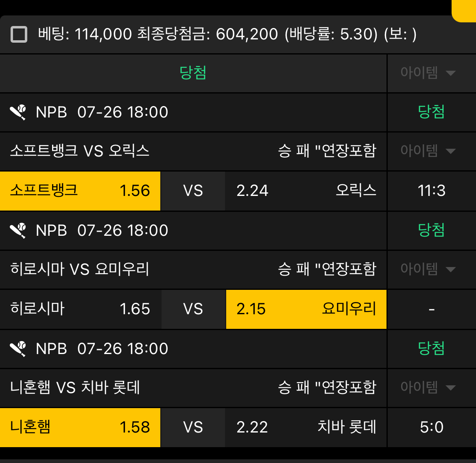Click baseball icon for 니혼햄 vs 치바 롯데 match
Screen dimensions: 476x463
18,349
